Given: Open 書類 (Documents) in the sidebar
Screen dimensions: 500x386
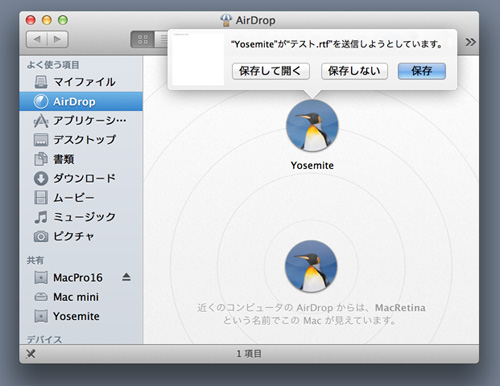Looking at the screenshot, I should click(x=81, y=159).
